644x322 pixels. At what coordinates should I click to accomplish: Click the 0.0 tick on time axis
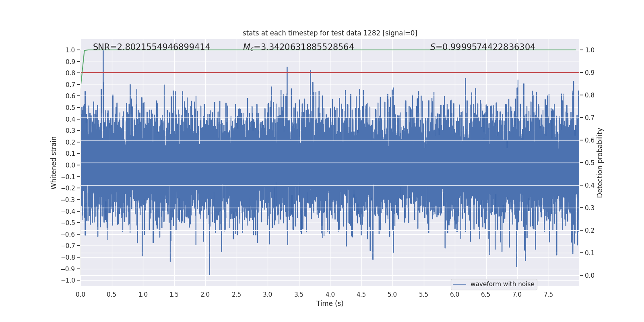pyautogui.click(x=80, y=294)
